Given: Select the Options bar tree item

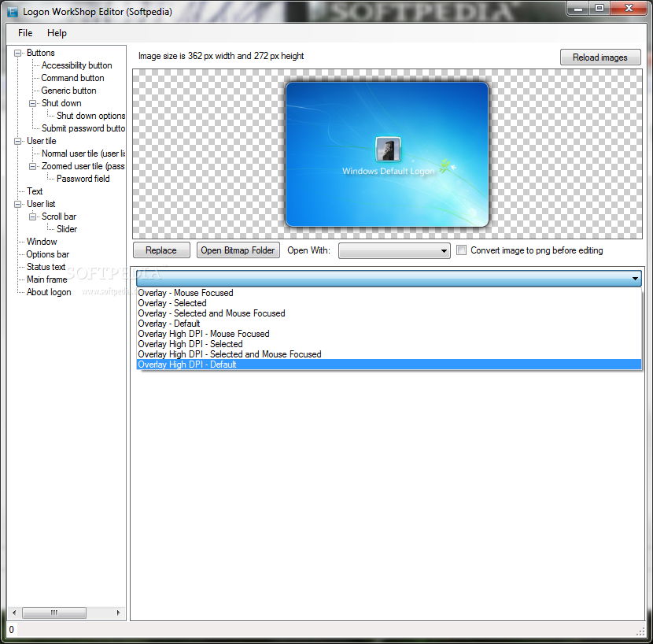Looking at the screenshot, I should 47,254.
